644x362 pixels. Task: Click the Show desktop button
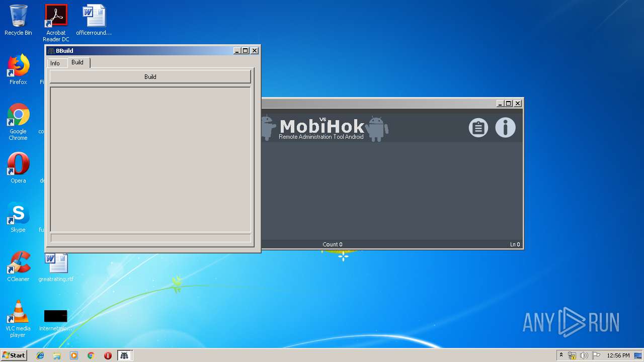pyautogui.click(x=639, y=355)
